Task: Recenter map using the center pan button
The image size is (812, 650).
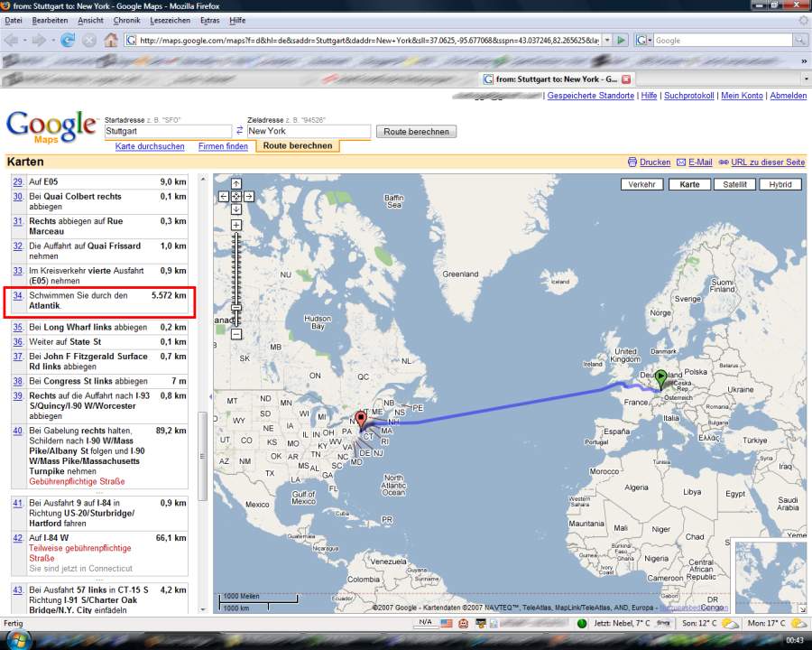Action: 236,197
